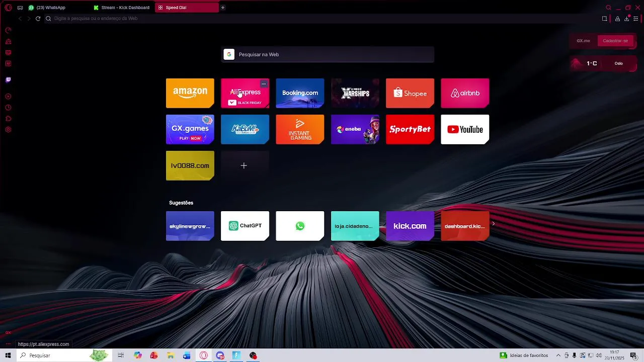Show more suggestions arrow
The height and width of the screenshot is (362, 644).
(x=494, y=224)
